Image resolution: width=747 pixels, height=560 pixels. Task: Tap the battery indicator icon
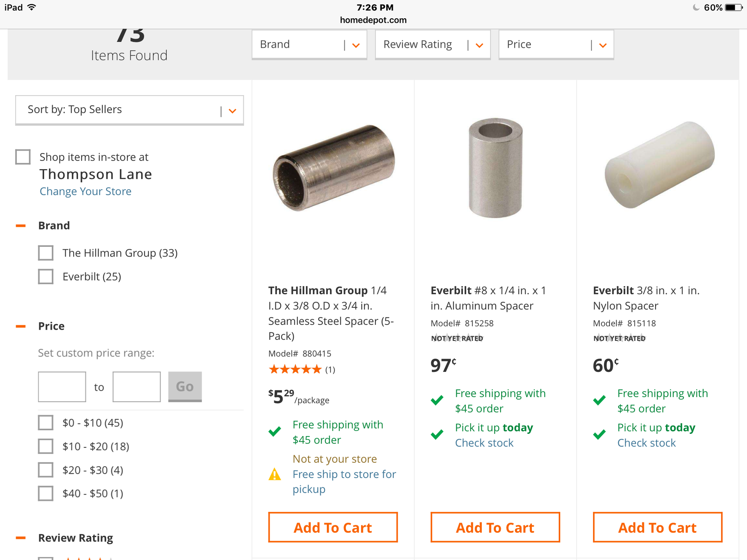point(733,7)
